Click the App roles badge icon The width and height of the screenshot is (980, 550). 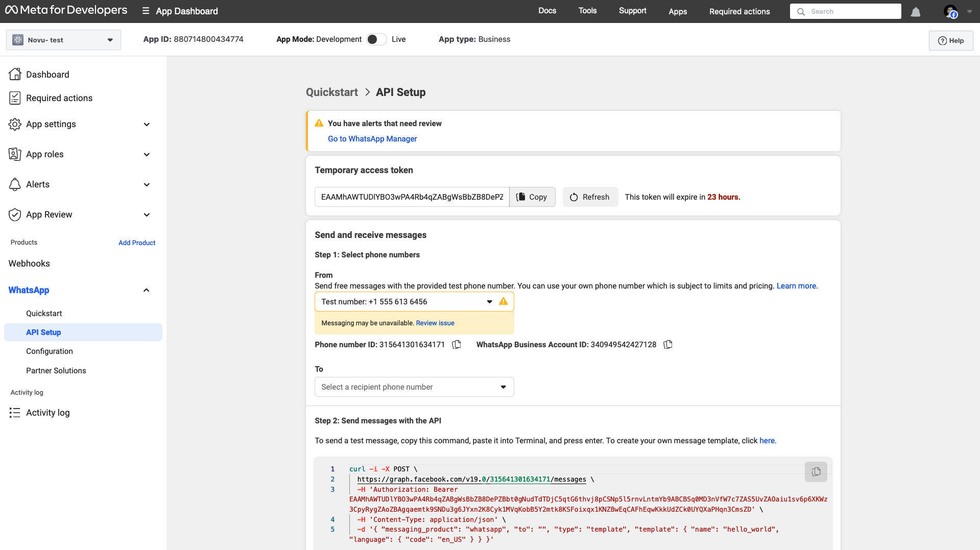[x=15, y=154]
